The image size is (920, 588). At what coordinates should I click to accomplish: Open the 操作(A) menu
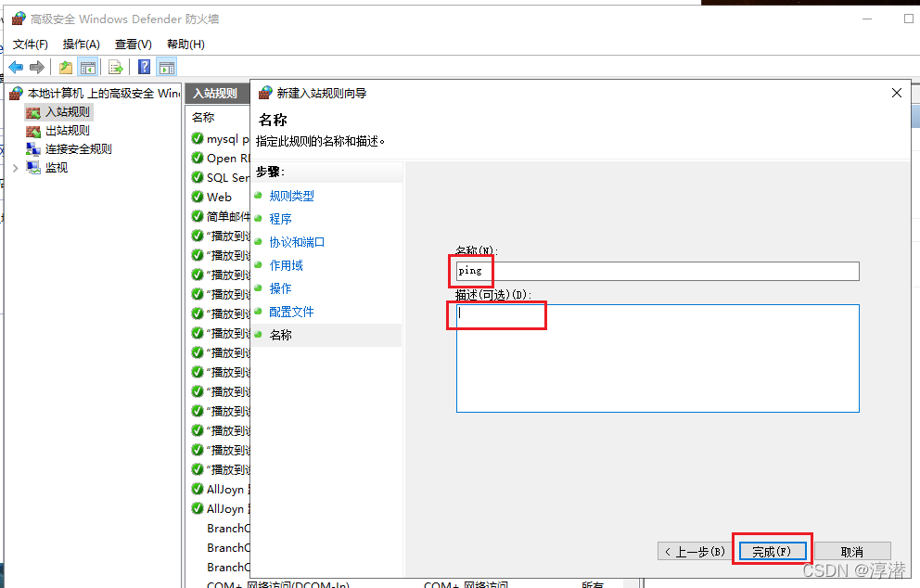click(x=81, y=45)
